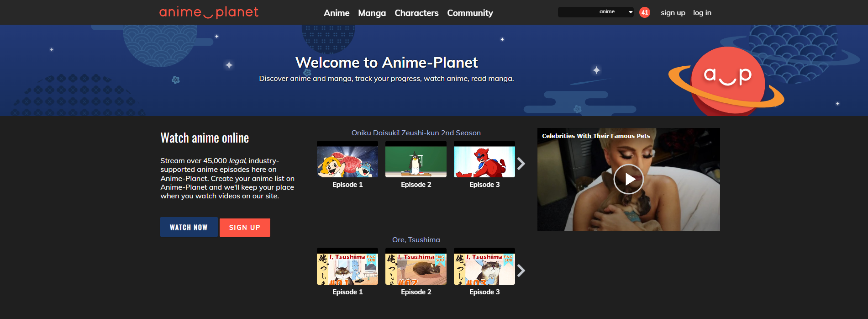Image resolution: width=868 pixels, height=319 pixels.
Task: Click the Watch anime online heading
Action: pyautogui.click(x=205, y=138)
